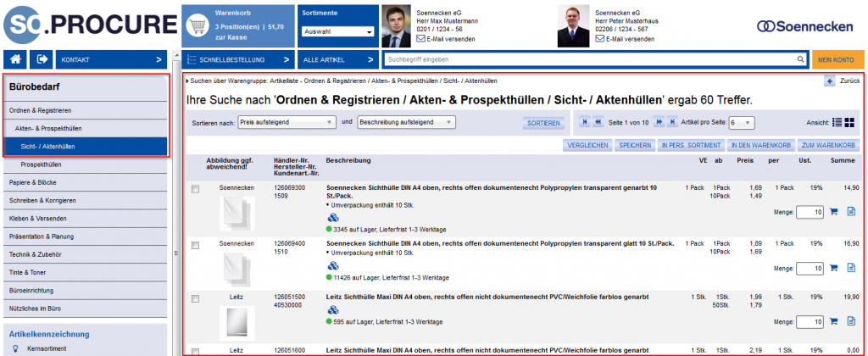Open document icon for article 126051500
868x356 pixels.
[851, 322]
